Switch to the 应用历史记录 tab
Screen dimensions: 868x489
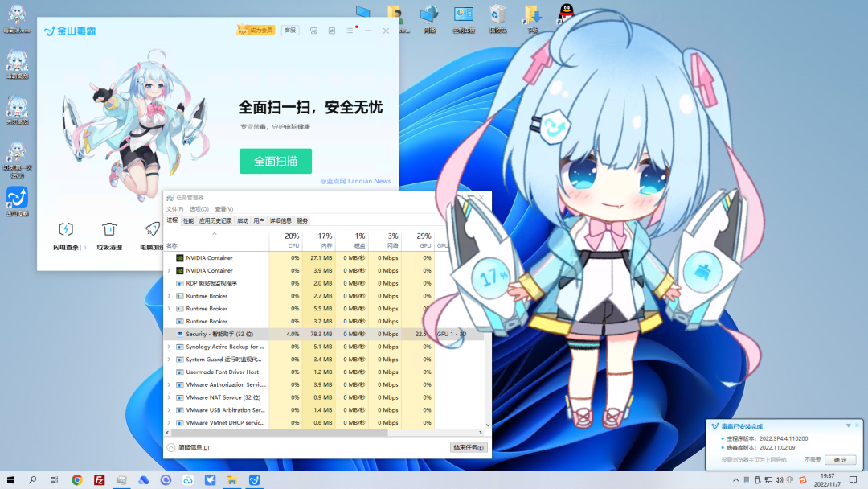(215, 221)
